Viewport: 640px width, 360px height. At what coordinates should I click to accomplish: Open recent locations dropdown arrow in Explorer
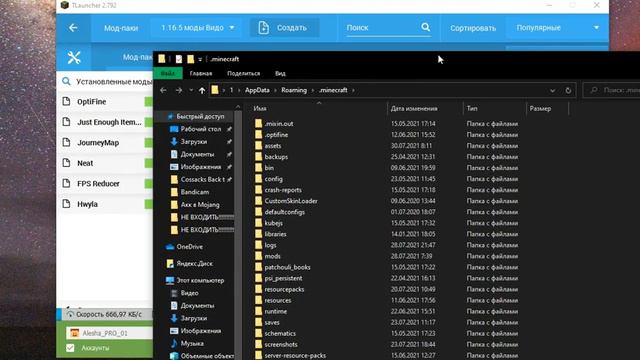[x=191, y=90]
